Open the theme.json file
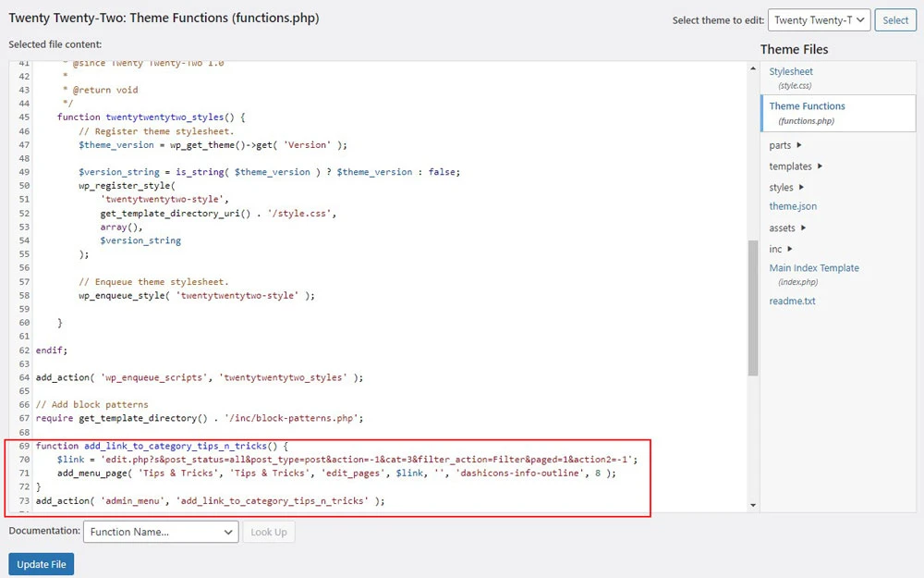 pos(792,206)
